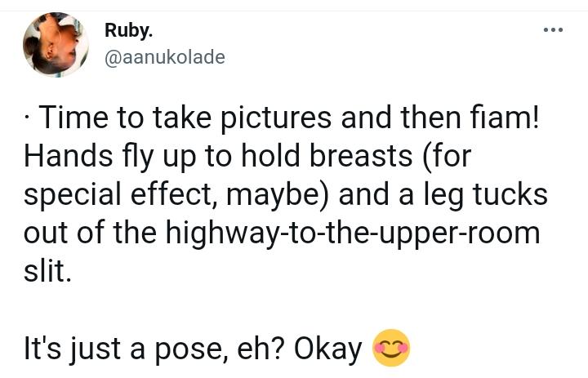Open the more options three-dot menu
The image size is (588, 378).
(553, 30)
